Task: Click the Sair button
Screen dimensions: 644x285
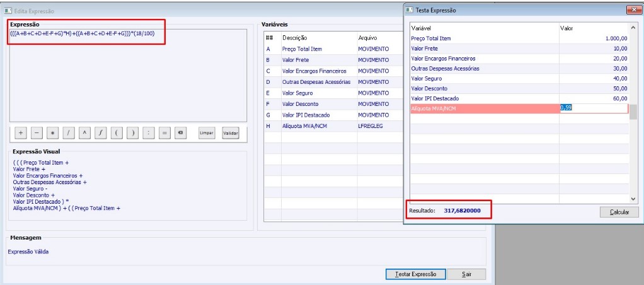Action: point(466,274)
